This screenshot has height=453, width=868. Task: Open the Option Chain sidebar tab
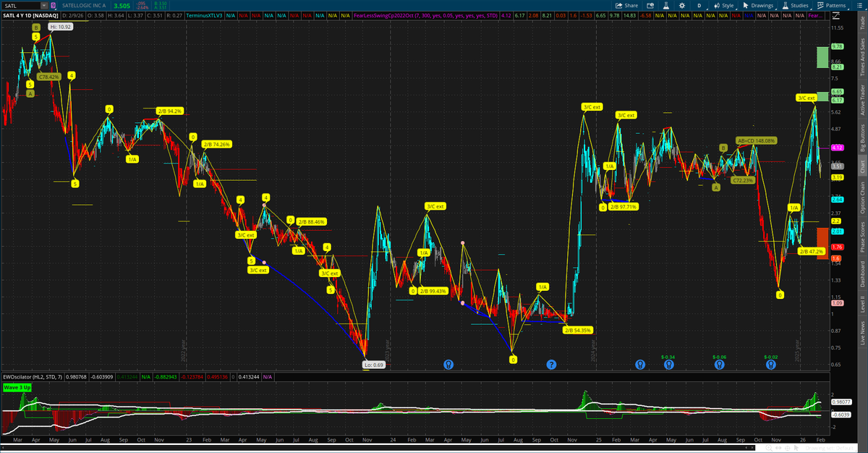click(861, 197)
